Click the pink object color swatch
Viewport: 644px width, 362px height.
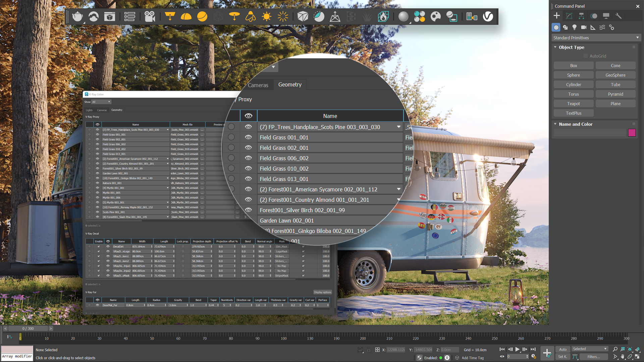[632, 133]
